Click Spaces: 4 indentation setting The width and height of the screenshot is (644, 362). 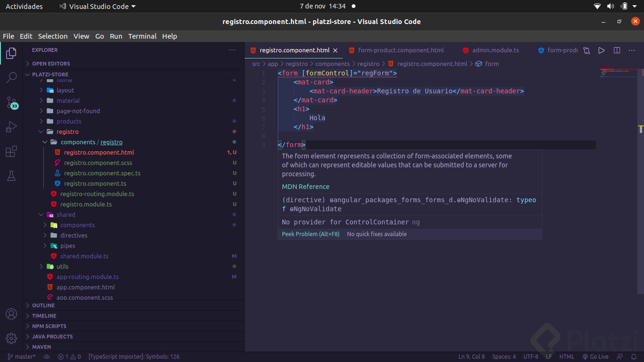504,357
